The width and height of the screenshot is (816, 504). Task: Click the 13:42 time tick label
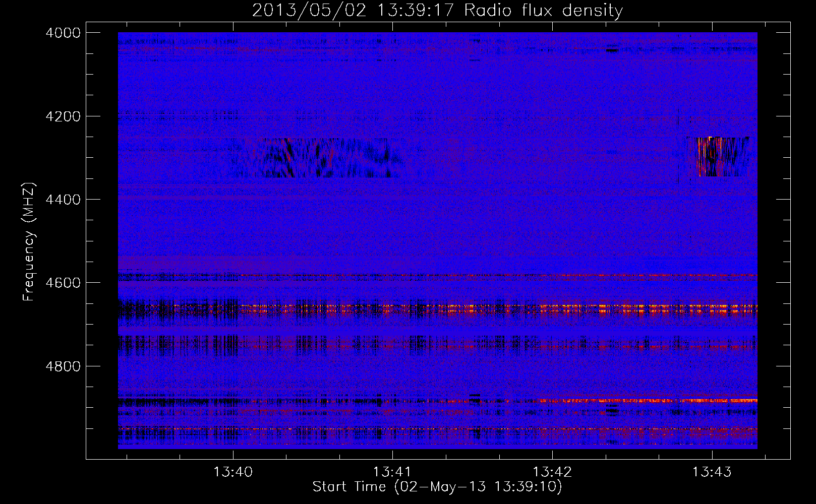[x=552, y=472]
